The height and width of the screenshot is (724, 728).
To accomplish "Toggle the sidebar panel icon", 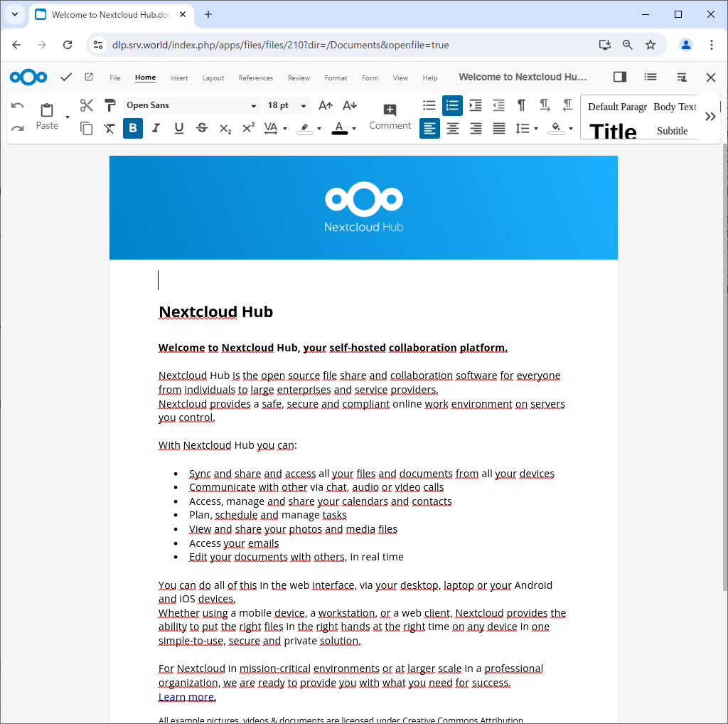I will pyautogui.click(x=620, y=77).
